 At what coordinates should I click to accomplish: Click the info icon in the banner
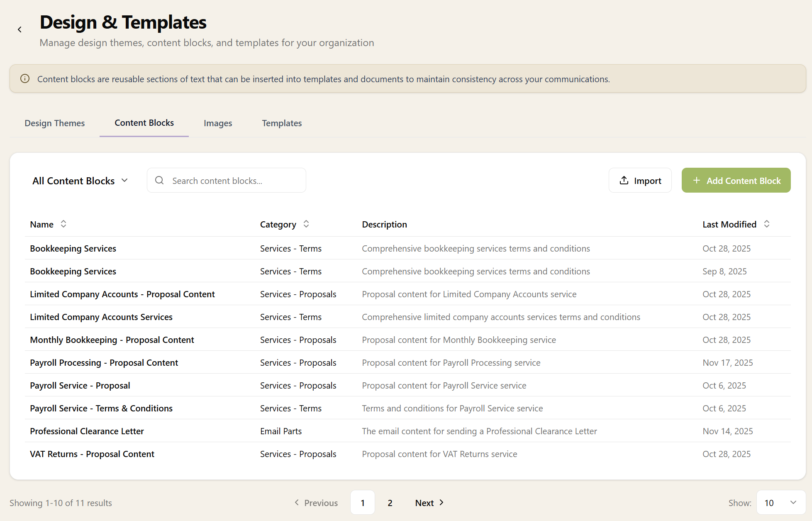point(25,79)
